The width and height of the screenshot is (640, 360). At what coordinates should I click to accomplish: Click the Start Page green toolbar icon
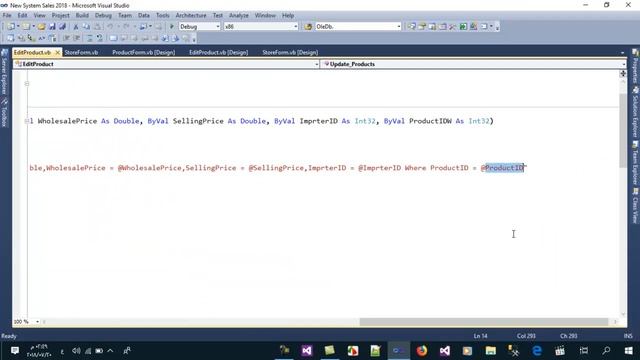click(463, 27)
